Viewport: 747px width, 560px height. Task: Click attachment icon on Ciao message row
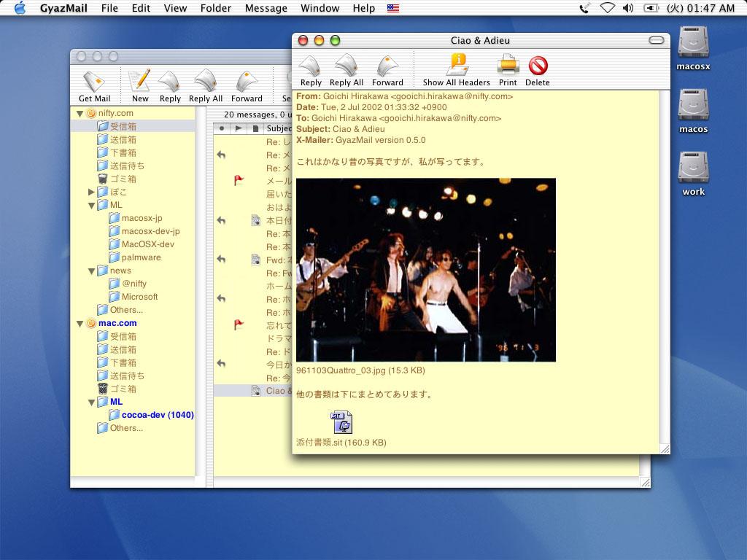[256, 391]
